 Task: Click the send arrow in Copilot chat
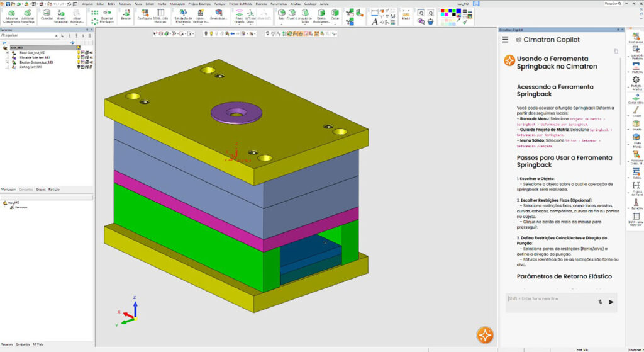[611, 302]
